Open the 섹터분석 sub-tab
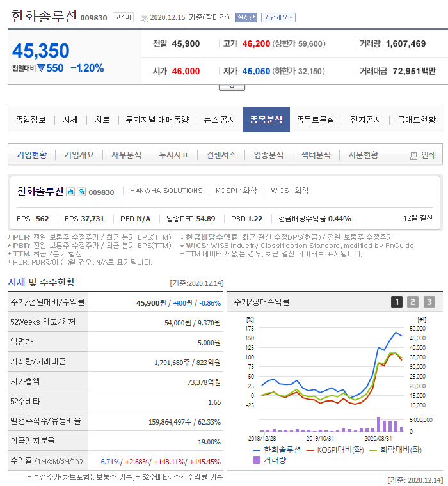Screen dimensions: 448x486 [316, 155]
